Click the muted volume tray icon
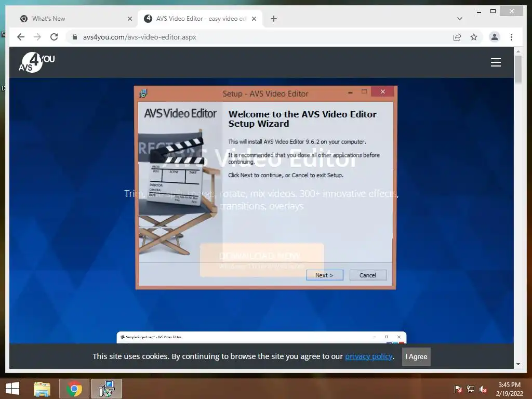The width and height of the screenshot is (532, 399). [x=483, y=389]
